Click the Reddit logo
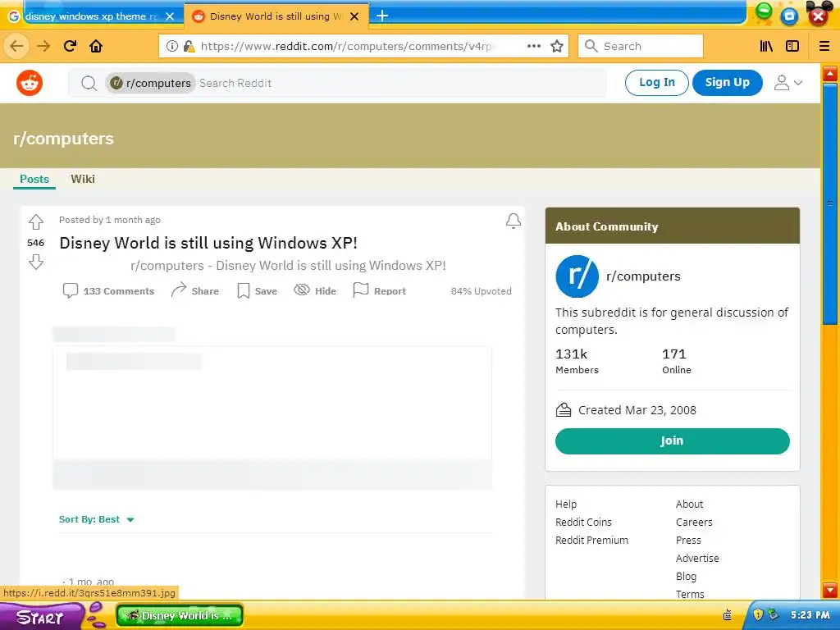This screenshot has width=840, height=630. coord(30,83)
